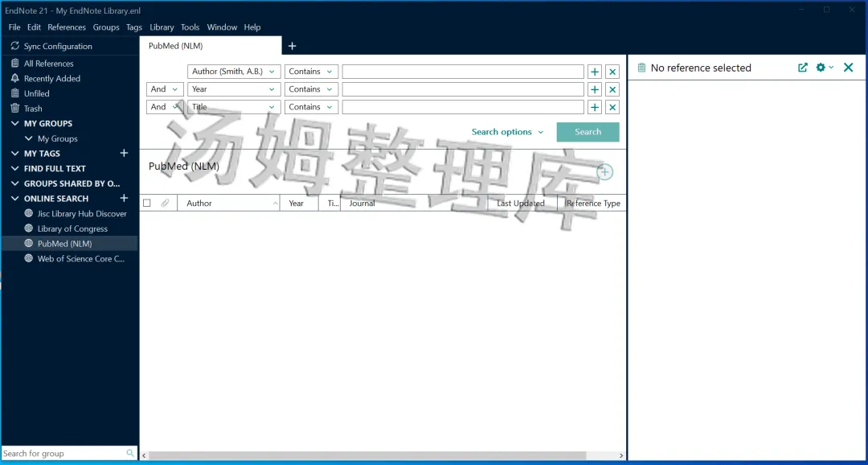Open a new tab with plus
This screenshot has height=465, width=868.
pyautogui.click(x=293, y=46)
